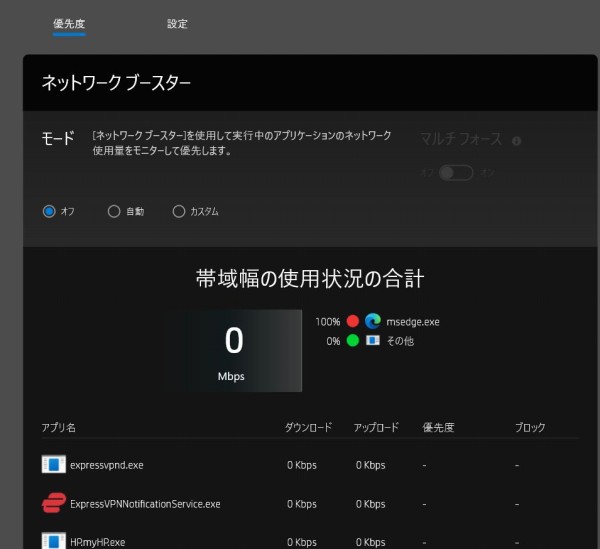Select the カスタム mode radio button
Viewport: 600px width, 549px height.
click(x=179, y=211)
